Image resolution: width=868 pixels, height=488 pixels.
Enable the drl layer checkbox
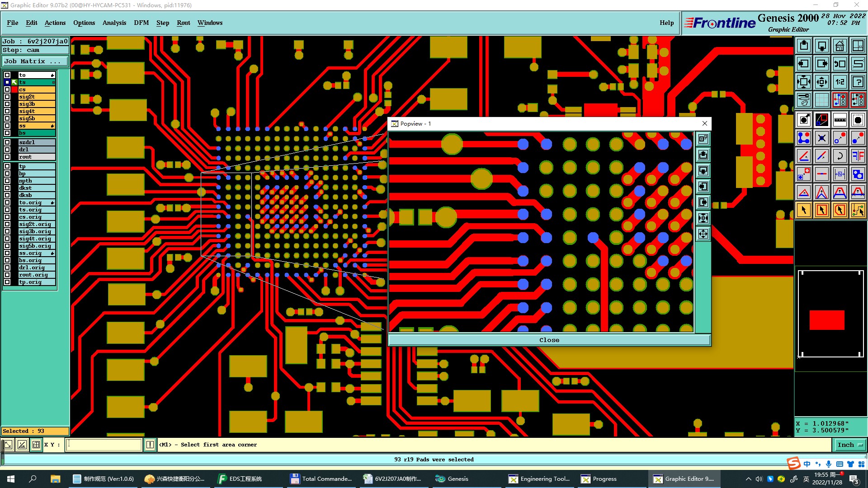pyautogui.click(x=7, y=150)
